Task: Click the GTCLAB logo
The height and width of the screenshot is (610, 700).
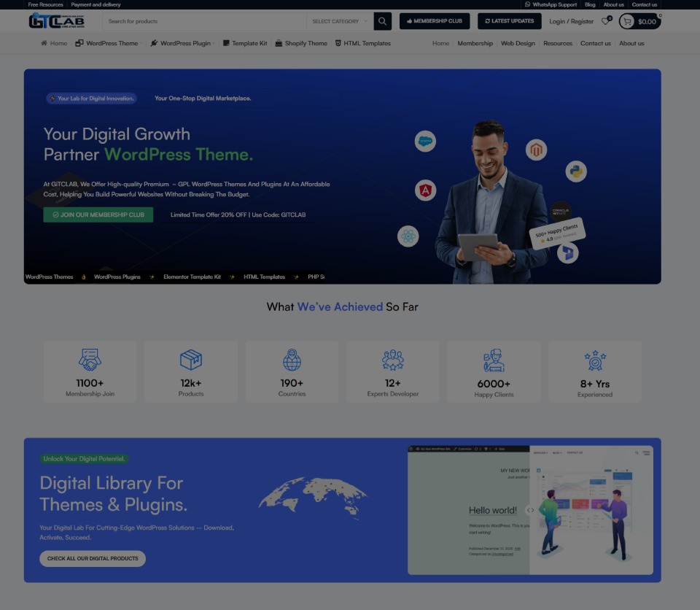Action: click(x=57, y=21)
